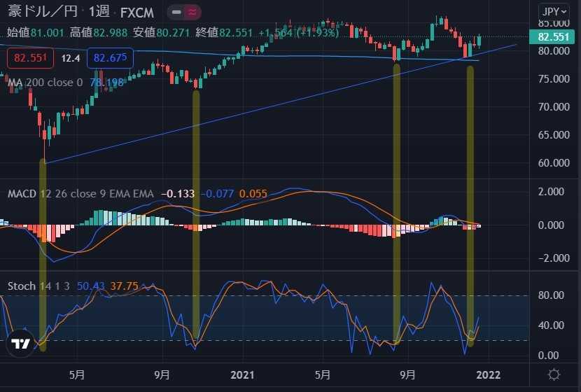Select the 豪ドル/円 symbol title

pos(43,11)
